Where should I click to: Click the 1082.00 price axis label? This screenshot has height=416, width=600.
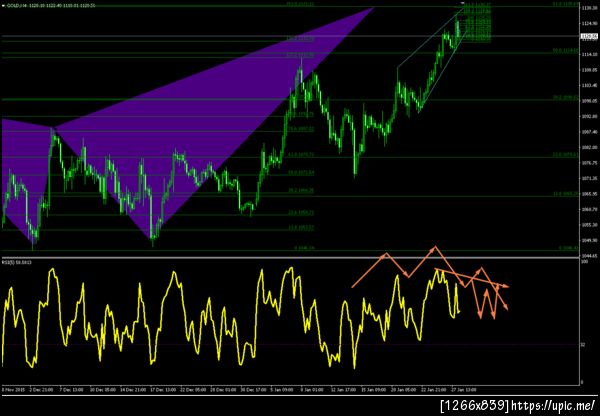[589, 147]
